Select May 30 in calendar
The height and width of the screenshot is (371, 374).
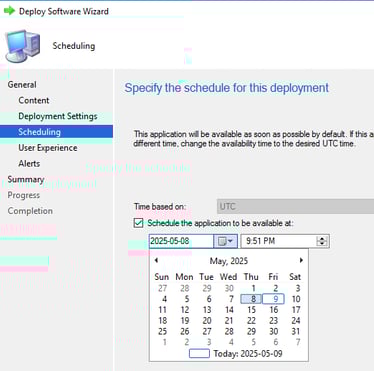click(x=274, y=331)
